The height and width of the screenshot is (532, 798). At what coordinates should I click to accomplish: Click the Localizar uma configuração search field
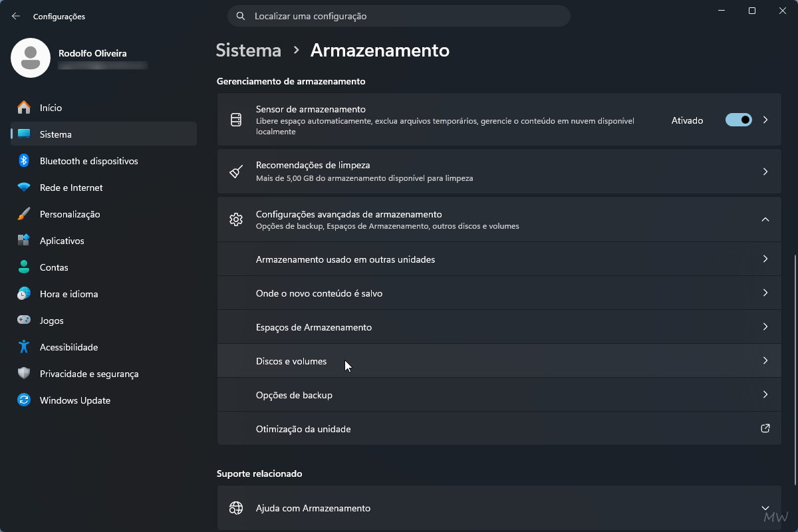click(399, 16)
